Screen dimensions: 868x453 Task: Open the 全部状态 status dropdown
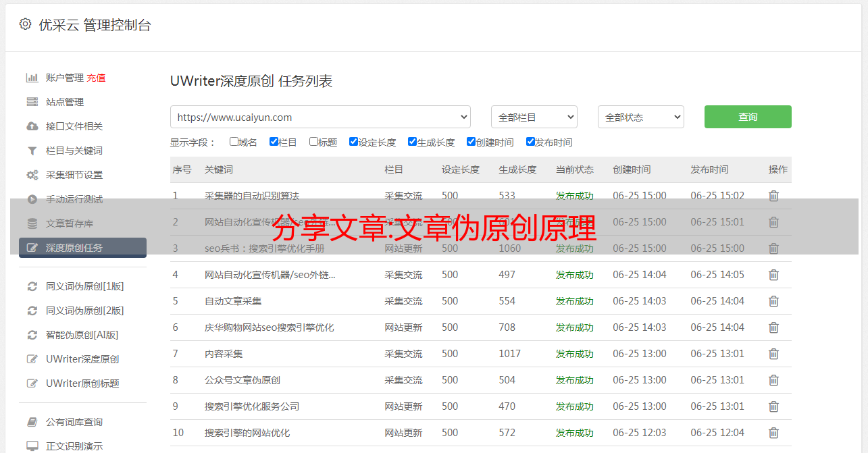tap(640, 117)
